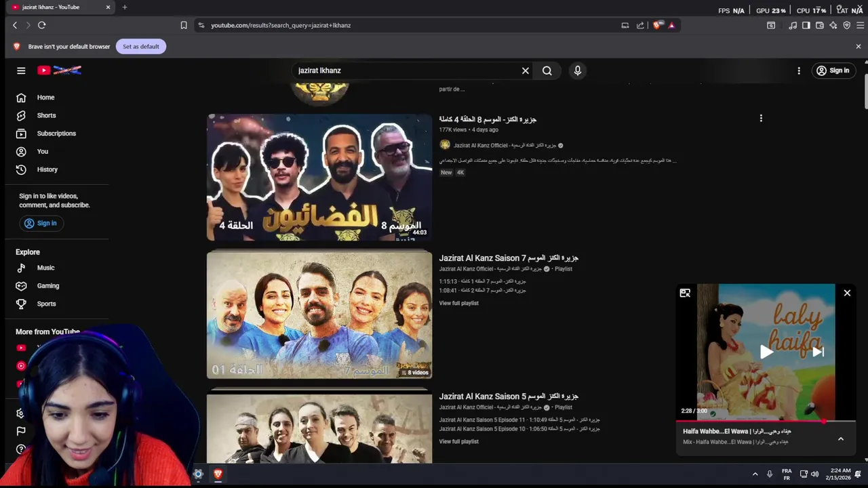Open site settings icon beside URL

coord(201,25)
